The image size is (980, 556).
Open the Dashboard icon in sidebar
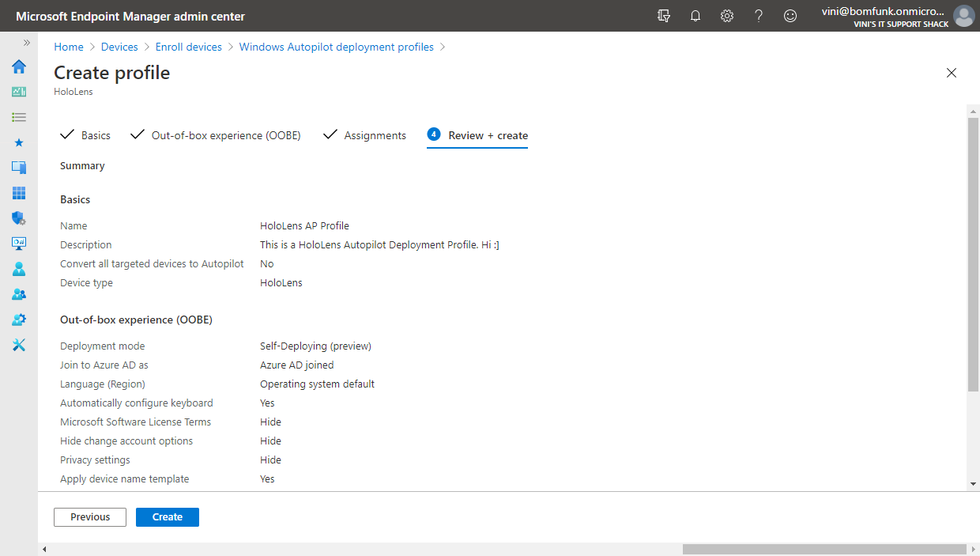coord(19,92)
